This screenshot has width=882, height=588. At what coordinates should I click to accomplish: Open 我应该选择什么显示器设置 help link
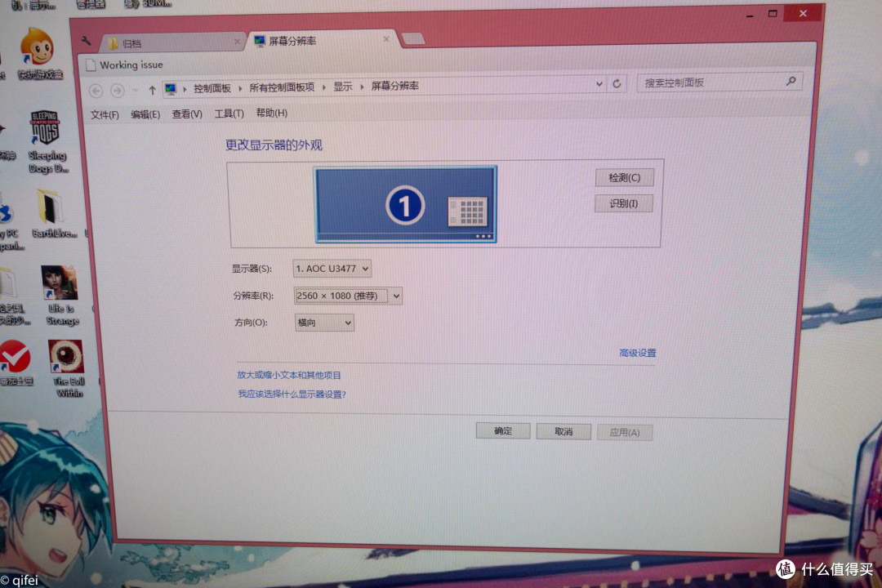tap(292, 394)
